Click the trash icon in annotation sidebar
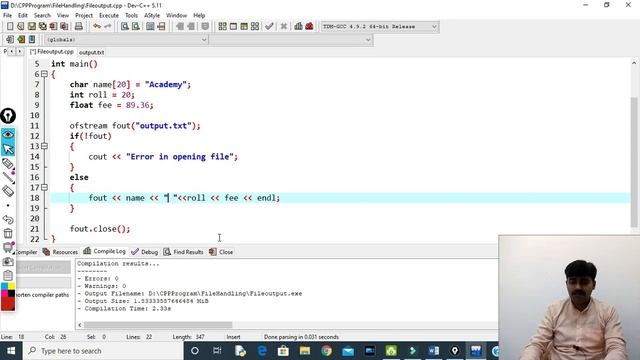 pos(8,233)
